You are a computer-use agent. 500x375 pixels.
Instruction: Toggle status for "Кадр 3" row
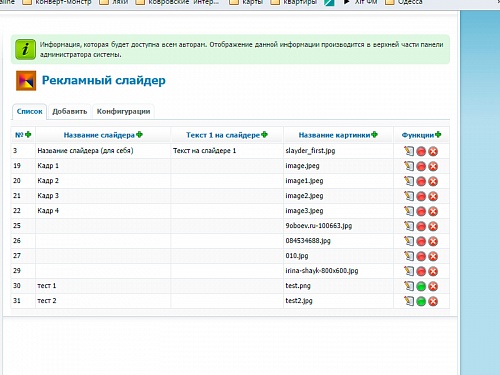coord(421,196)
